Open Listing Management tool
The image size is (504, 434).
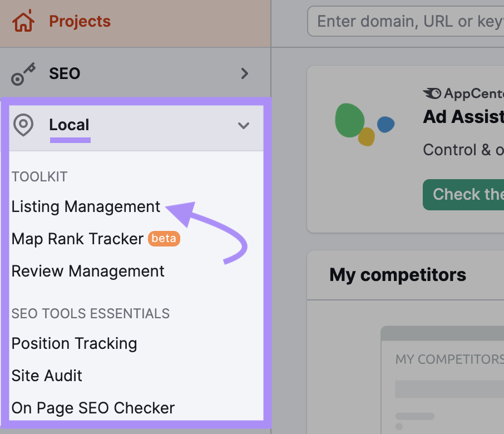pyautogui.click(x=86, y=206)
